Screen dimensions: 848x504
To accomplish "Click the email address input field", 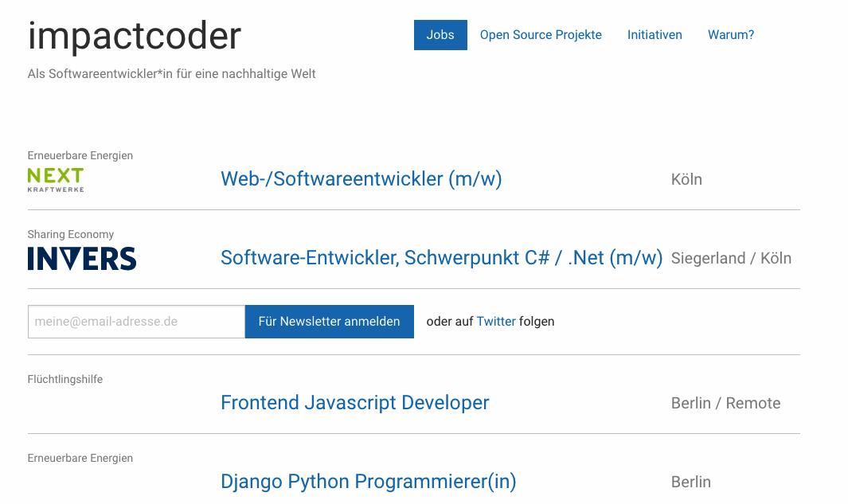I will [135, 321].
